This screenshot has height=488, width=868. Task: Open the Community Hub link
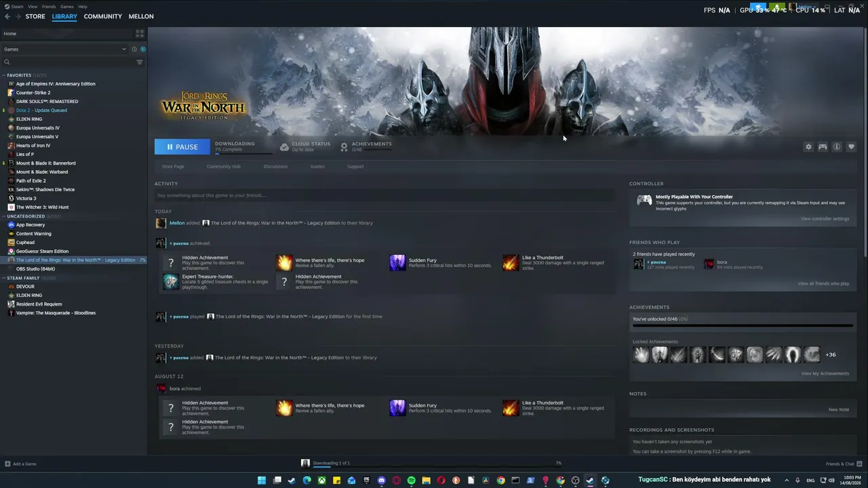[x=224, y=167]
